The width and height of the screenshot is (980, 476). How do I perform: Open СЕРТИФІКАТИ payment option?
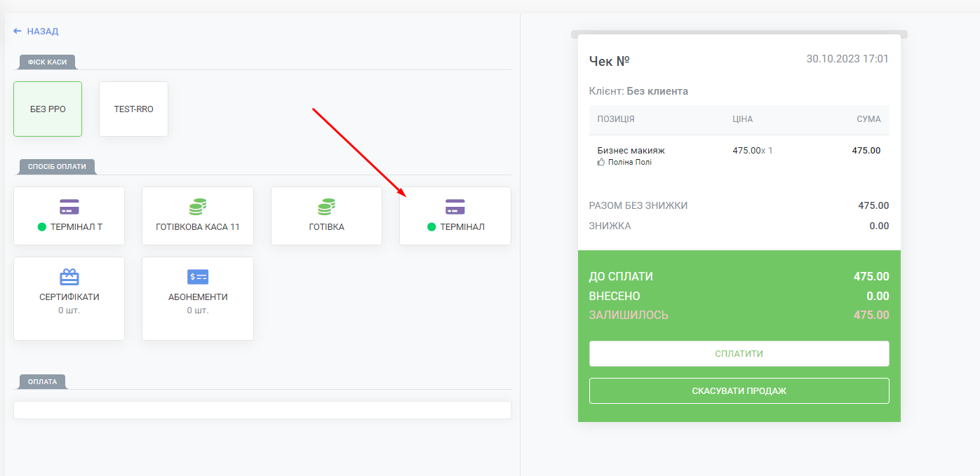69,299
